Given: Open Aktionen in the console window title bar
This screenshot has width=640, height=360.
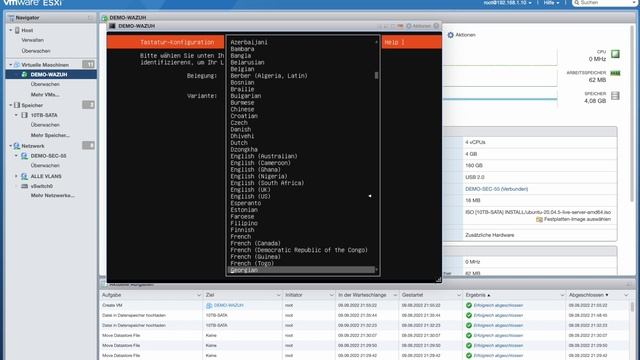Looking at the screenshot, I should tap(418, 26).
